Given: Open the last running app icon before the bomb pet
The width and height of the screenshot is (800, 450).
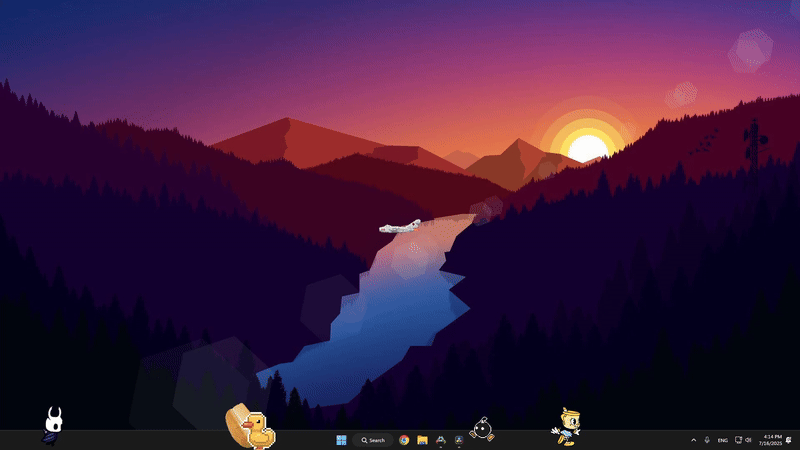Looking at the screenshot, I should pos(459,440).
